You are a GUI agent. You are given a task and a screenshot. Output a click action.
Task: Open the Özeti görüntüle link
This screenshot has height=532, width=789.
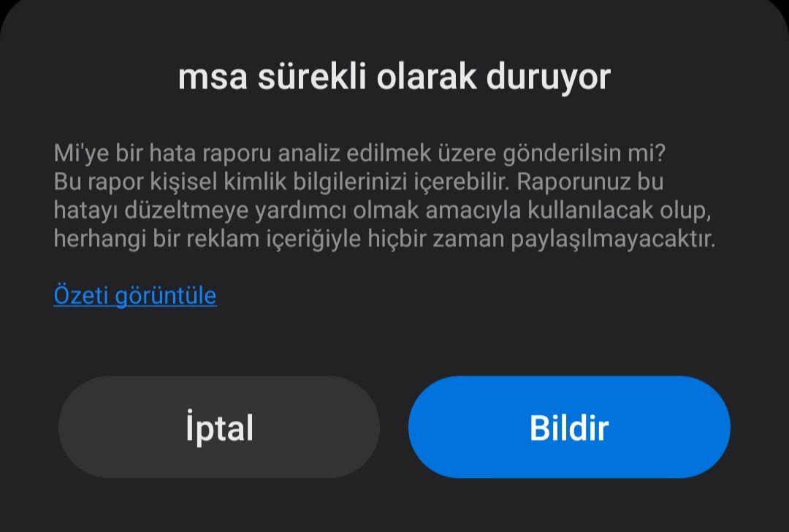pos(135,295)
